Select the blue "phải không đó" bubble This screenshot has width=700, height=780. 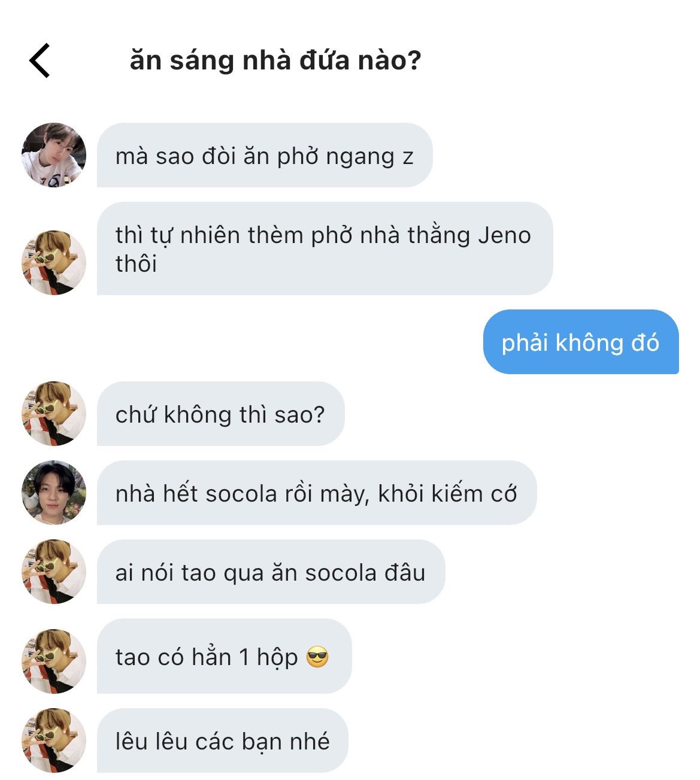click(x=580, y=342)
